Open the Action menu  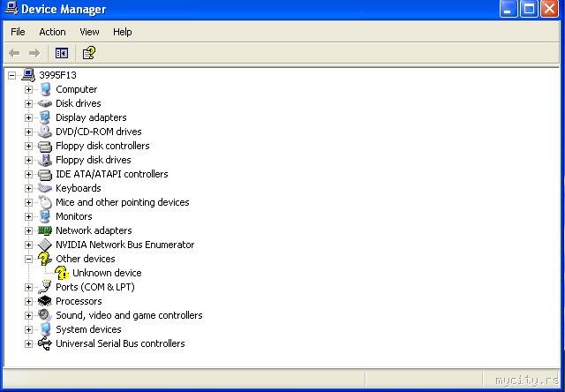pos(52,32)
